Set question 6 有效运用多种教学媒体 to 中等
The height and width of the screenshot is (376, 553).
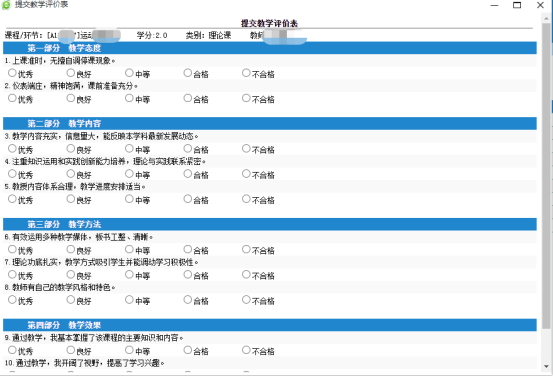click(x=129, y=249)
